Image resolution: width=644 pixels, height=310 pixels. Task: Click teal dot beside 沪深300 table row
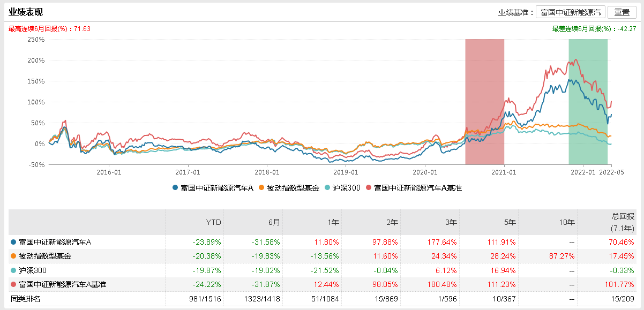coord(13,270)
